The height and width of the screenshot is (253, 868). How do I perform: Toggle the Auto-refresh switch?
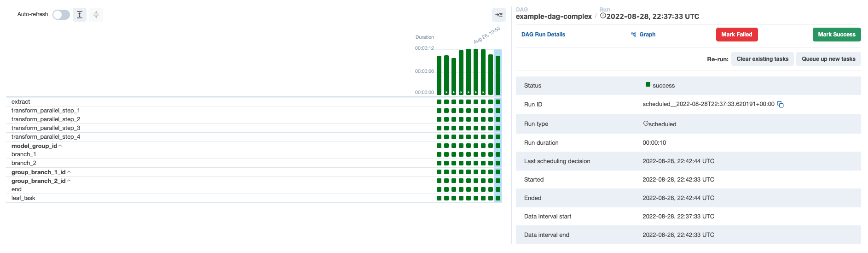coord(61,15)
